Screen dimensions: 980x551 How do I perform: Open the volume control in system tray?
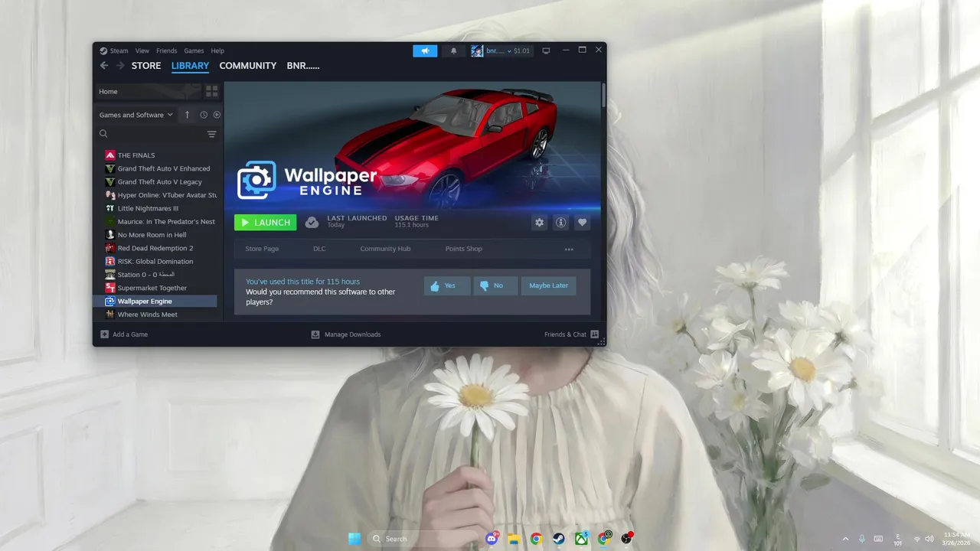[x=929, y=539]
